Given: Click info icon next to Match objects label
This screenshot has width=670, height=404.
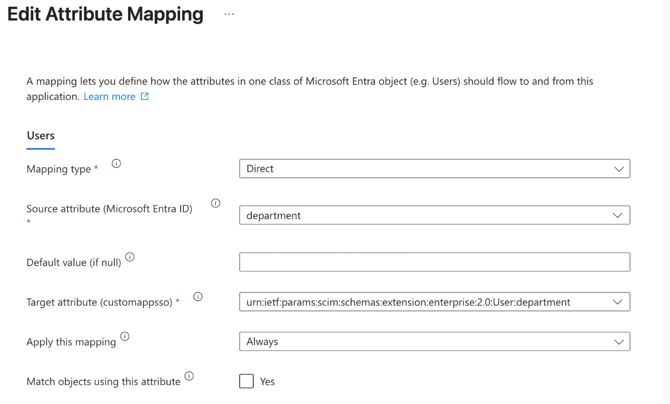Looking at the screenshot, I should point(189,376).
